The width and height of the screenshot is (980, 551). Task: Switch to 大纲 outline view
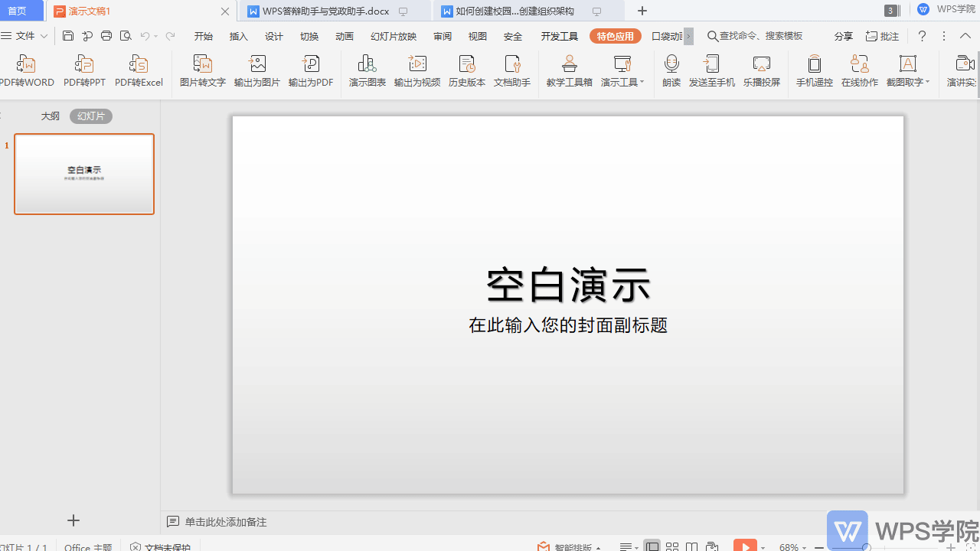51,116
